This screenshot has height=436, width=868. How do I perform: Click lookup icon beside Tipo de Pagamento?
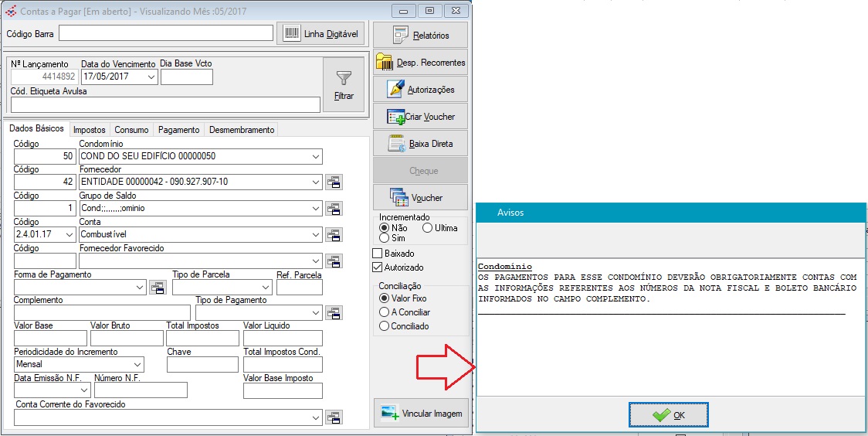(334, 313)
